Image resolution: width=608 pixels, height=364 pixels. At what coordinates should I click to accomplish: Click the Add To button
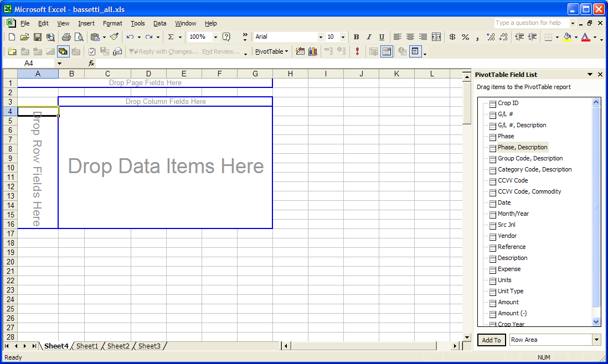491,340
